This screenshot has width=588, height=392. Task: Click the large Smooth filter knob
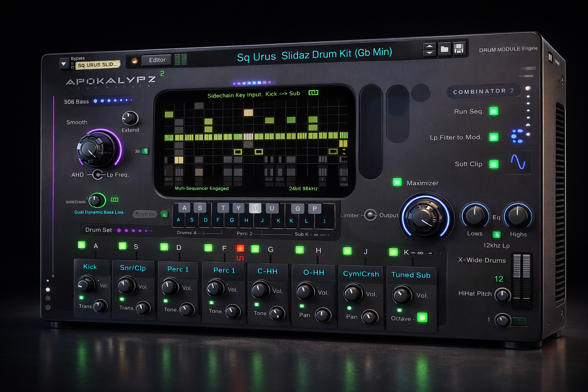[94, 150]
